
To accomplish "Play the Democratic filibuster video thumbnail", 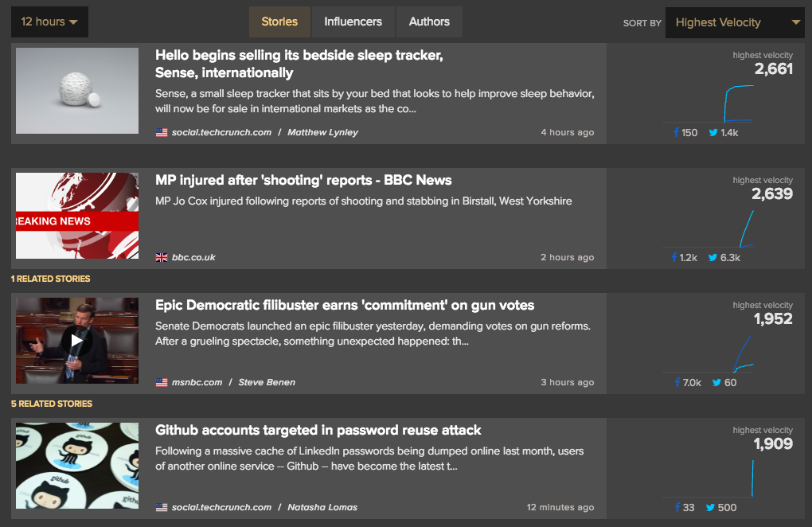I will click(76, 341).
